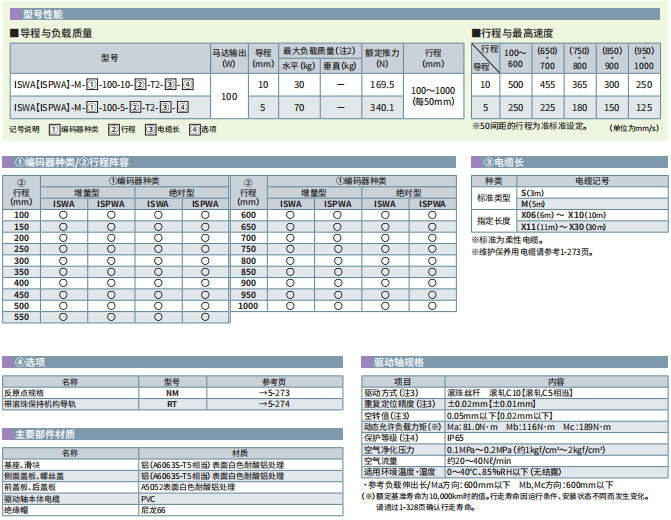Select cable range X06(6m) ~ X10(10m)

pyautogui.click(x=563, y=215)
